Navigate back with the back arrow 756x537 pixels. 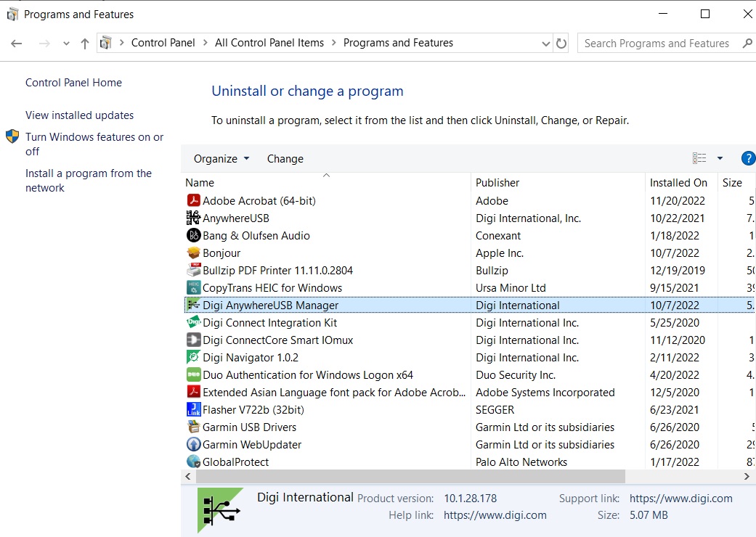(17, 44)
